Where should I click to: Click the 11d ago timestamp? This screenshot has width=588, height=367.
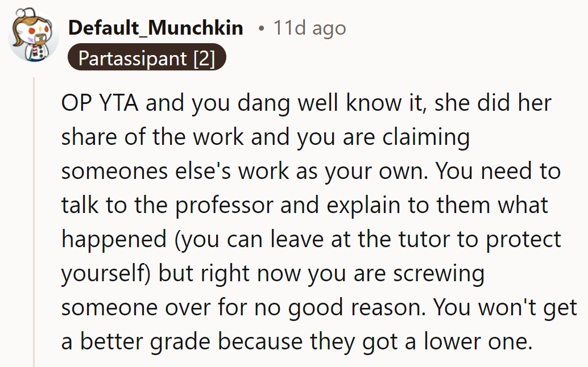click(x=309, y=28)
